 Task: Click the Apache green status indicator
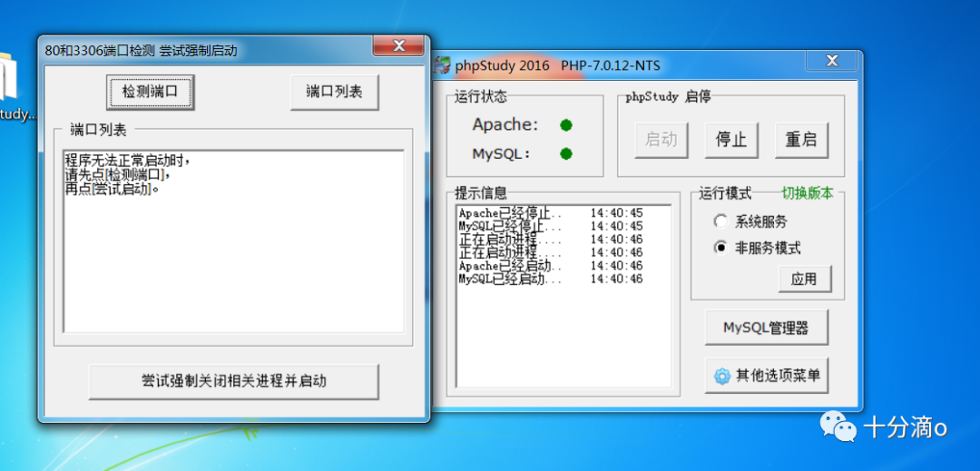point(566,125)
